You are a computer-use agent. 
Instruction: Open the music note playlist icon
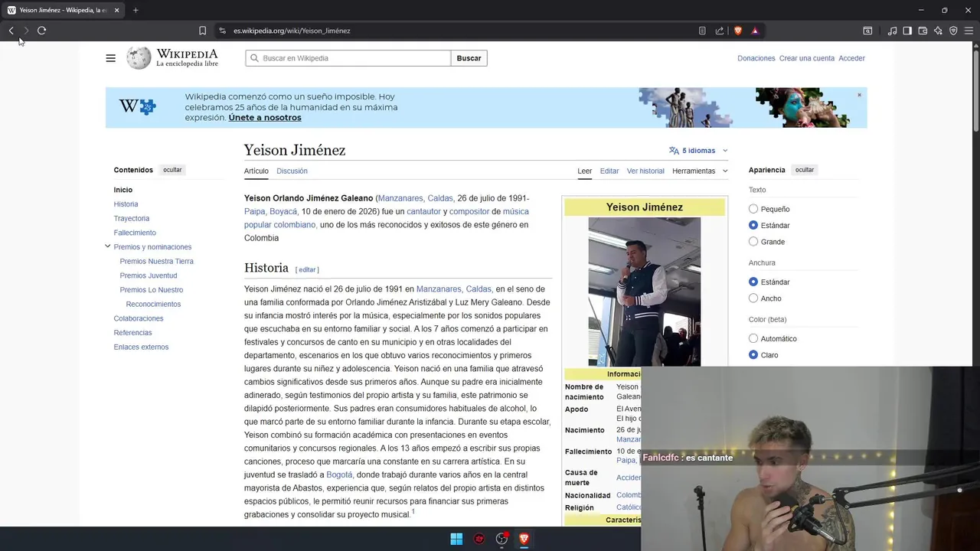pos(892,31)
